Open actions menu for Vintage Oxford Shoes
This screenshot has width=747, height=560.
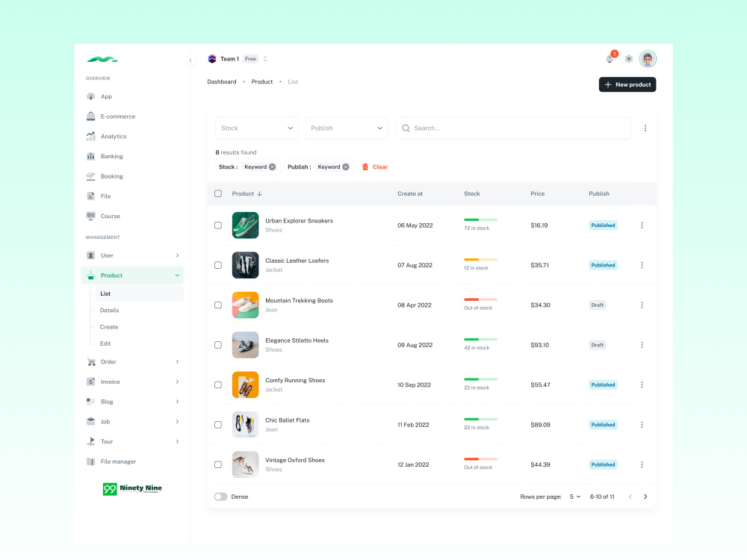click(642, 464)
